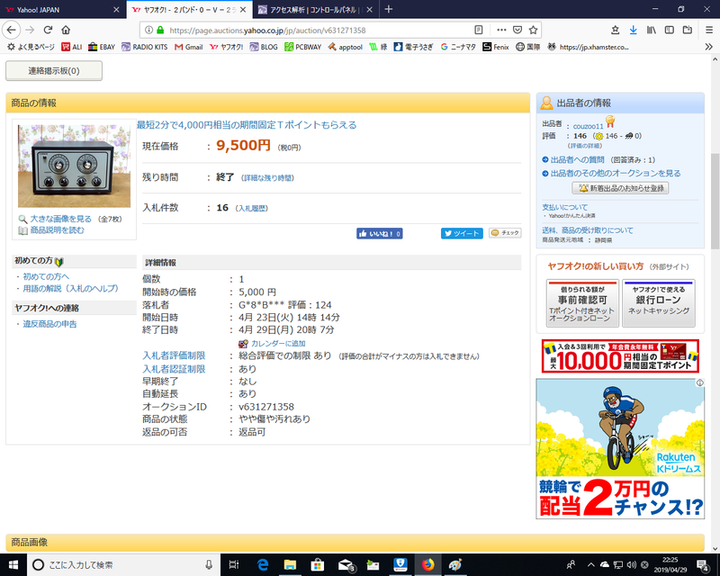Switch to the アクセス解析 tab
Viewport: 720px width, 576px height.
click(x=310, y=9)
